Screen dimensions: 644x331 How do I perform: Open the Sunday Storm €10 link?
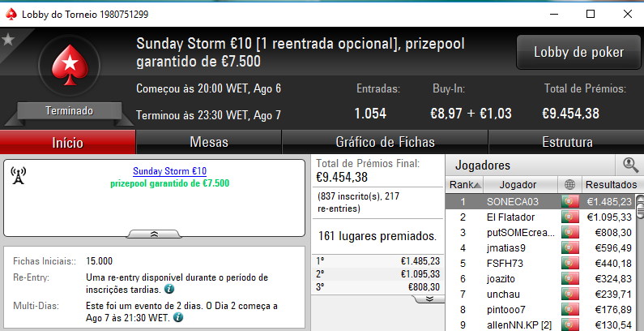click(x=169, y=171)
